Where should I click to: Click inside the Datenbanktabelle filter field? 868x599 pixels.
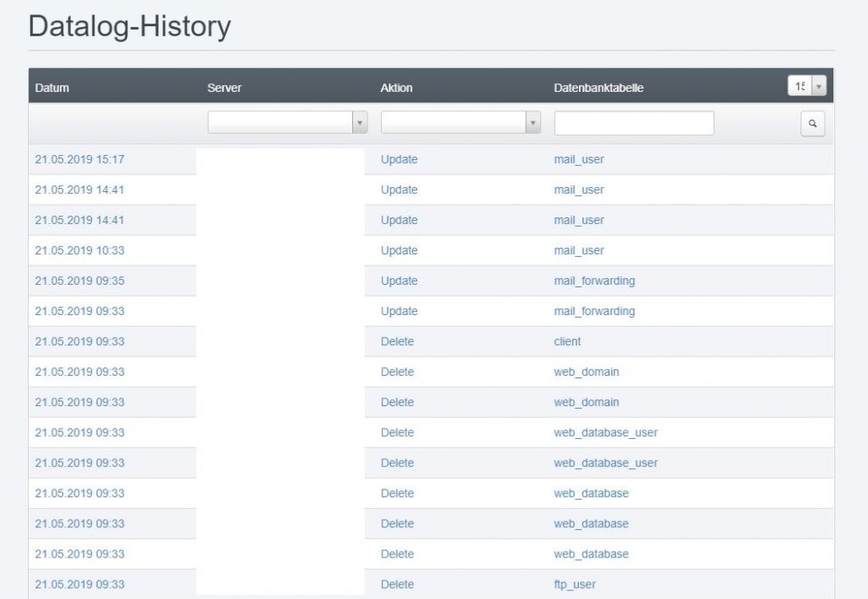632,123
